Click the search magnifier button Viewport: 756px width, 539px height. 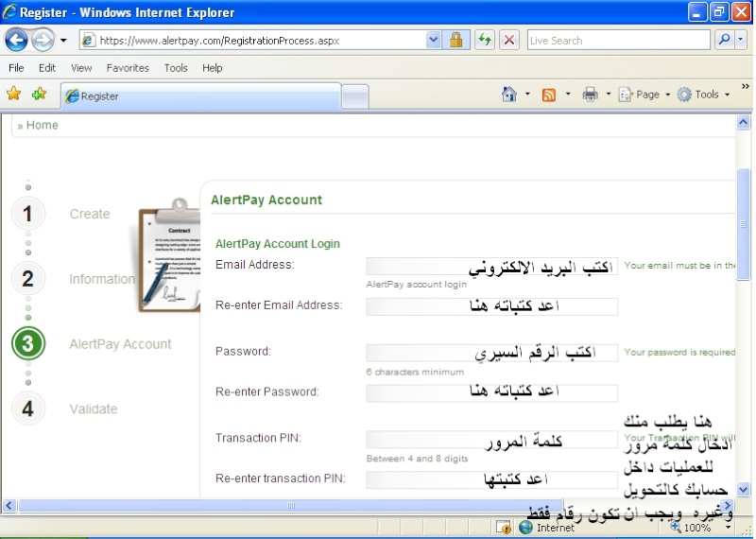tap(724, 40)
